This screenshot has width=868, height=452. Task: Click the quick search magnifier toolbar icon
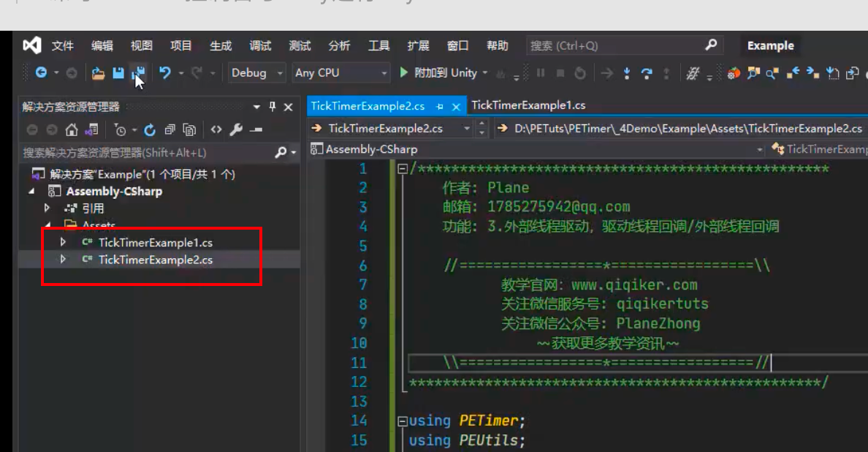[x=772, y=73]
